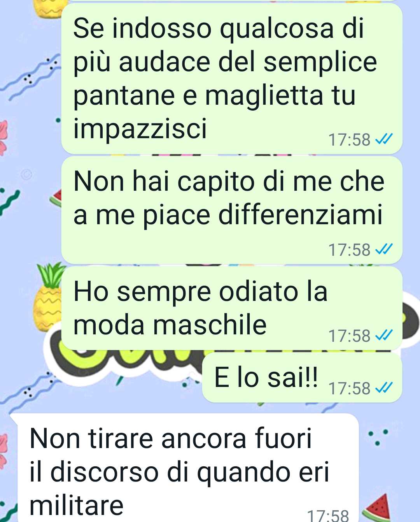Tap the timestamp next to 'E lo sai!!'
The image size is (420, 522).
click(350, 388)
